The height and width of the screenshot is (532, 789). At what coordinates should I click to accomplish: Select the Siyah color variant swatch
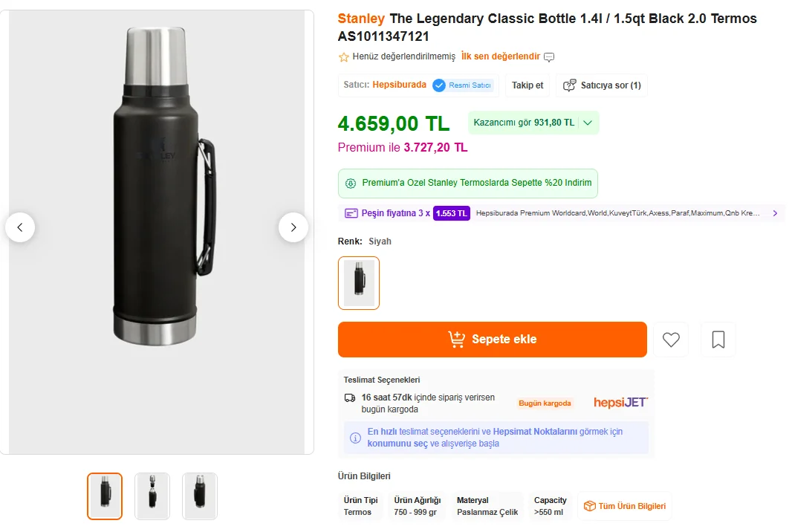click(x=359, y=283)
